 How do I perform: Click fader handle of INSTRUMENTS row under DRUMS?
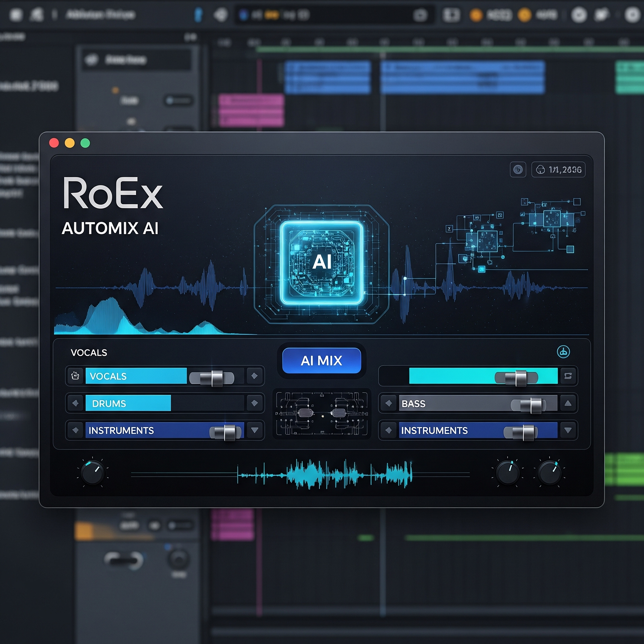coord(229,433)
